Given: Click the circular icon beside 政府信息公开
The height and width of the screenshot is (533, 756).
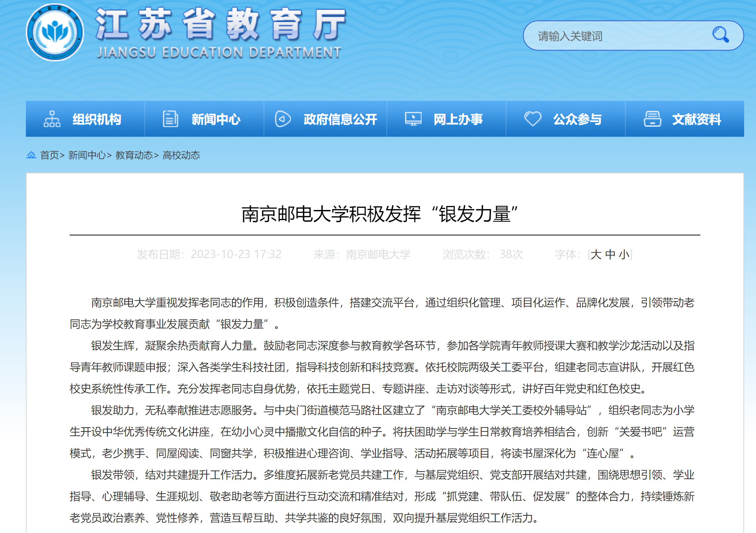Looking at the screenshot, I should (x=283, y=119).
